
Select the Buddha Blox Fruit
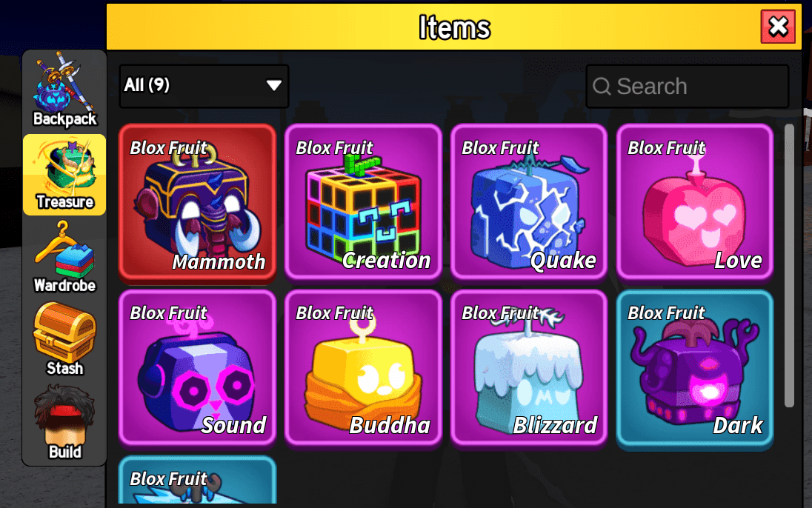click(363, 367)
